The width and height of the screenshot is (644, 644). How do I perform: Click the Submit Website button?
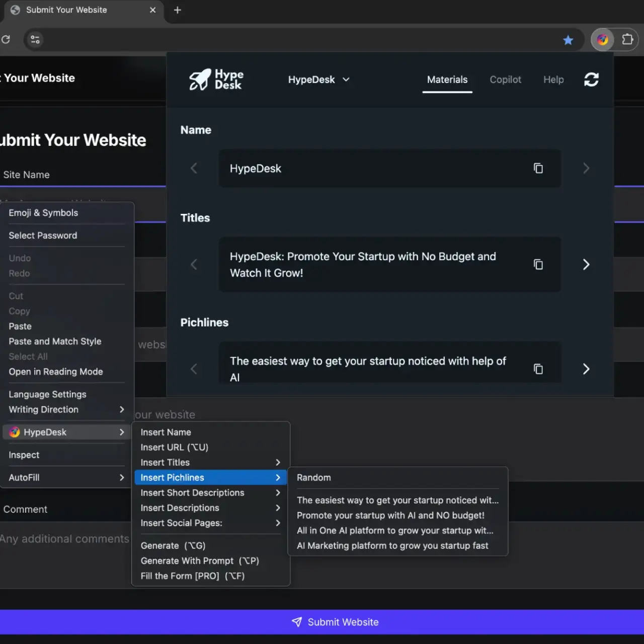pyautogui.click(x=335, y=622)
